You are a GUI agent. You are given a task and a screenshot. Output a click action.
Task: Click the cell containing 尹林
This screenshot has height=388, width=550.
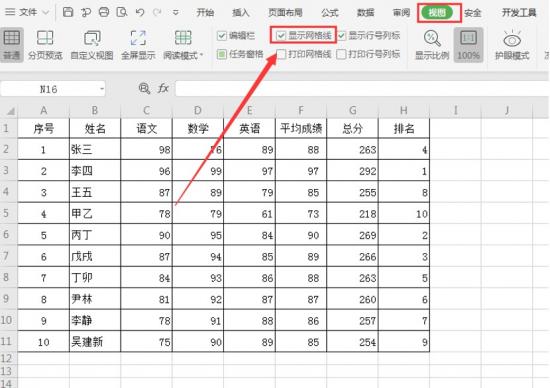pos(95,299)
